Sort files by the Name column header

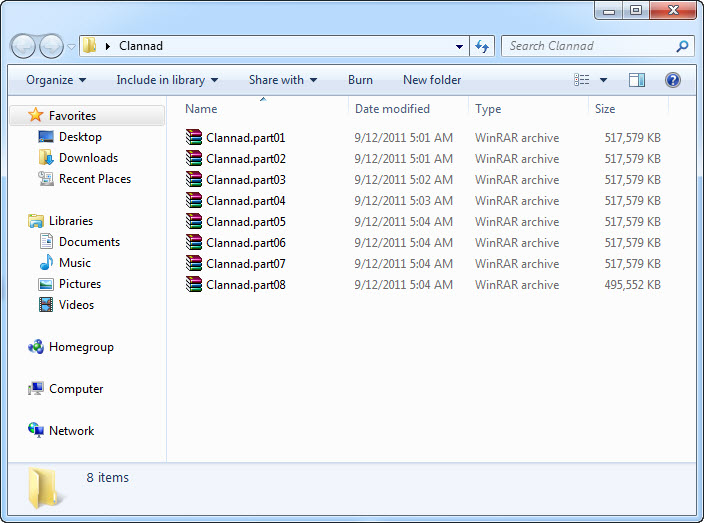click(263, 109)
